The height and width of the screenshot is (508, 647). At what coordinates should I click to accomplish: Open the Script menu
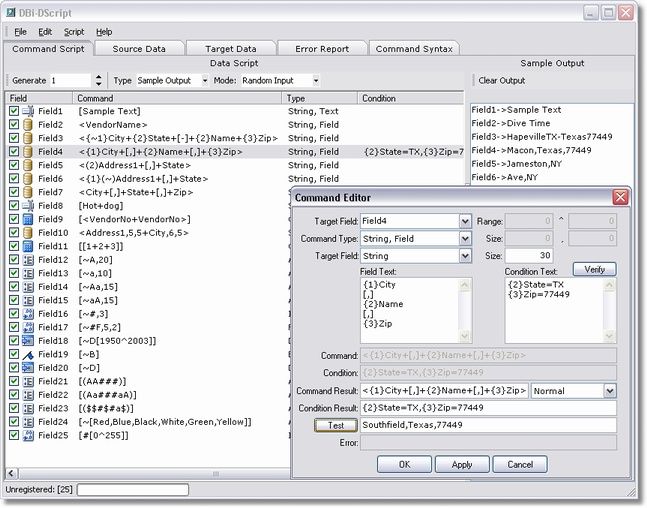pyautogui.click(x=74, y=32)
